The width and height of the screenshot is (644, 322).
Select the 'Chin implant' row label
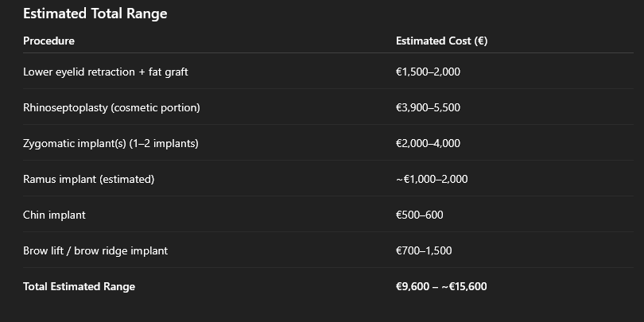(x=54, y=215)
